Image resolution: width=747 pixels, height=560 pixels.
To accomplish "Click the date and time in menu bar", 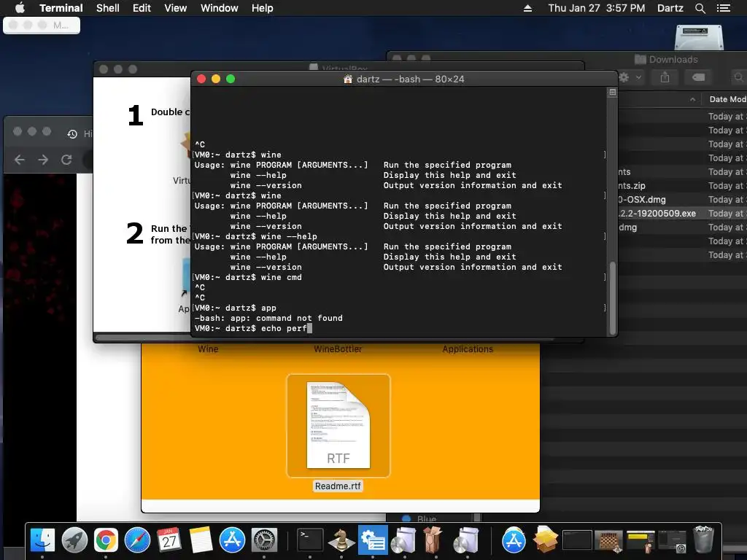I will pyautogui.click(x=597, y=8).
